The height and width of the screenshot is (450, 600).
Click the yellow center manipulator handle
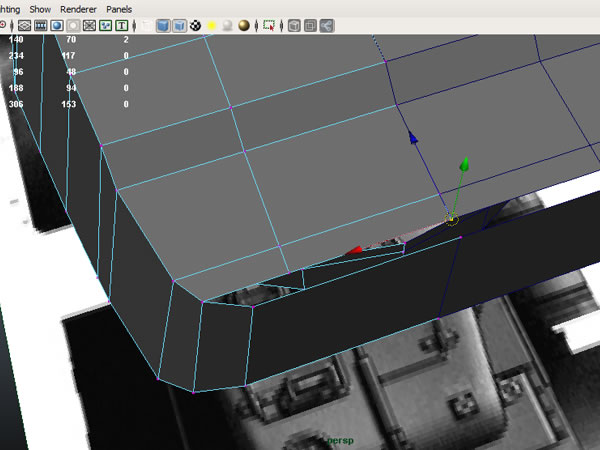tap(452, 219)
